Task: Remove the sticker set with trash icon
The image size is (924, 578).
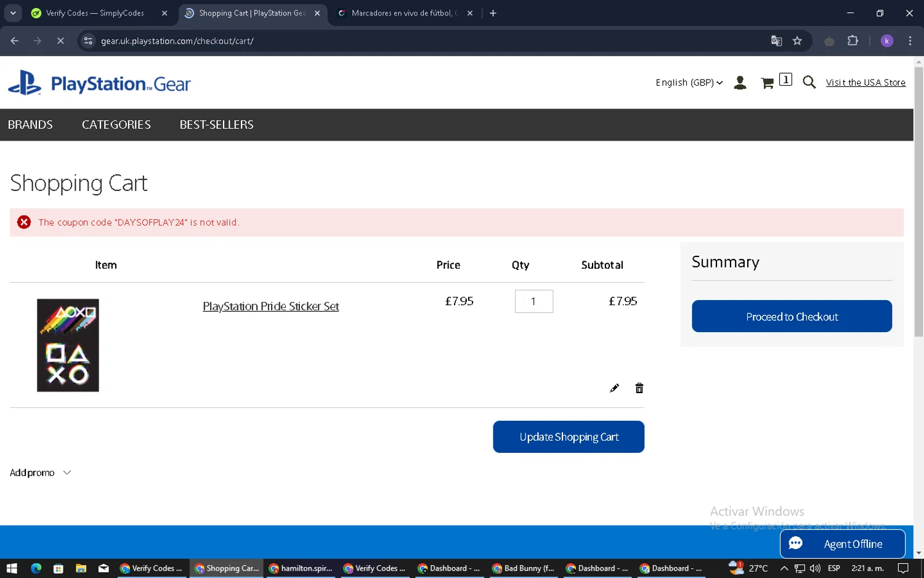Action: point(639,388)
